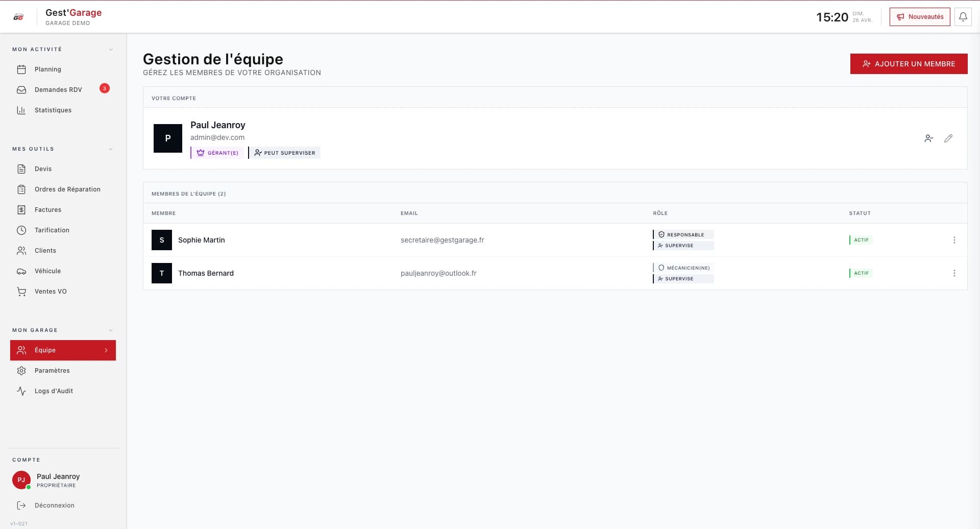Click the Déconnexion logout icon
Viewport: 980px width, 529px height.
[21, 506]
